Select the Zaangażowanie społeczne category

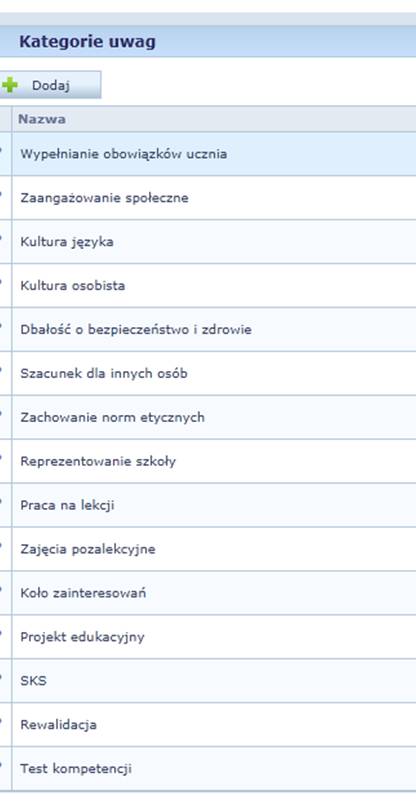click(214, 198)
